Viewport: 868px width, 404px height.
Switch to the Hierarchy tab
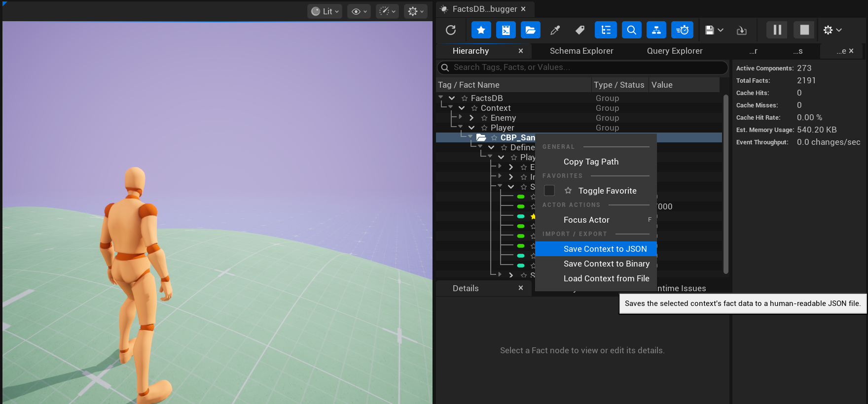(x=470, y=51)
